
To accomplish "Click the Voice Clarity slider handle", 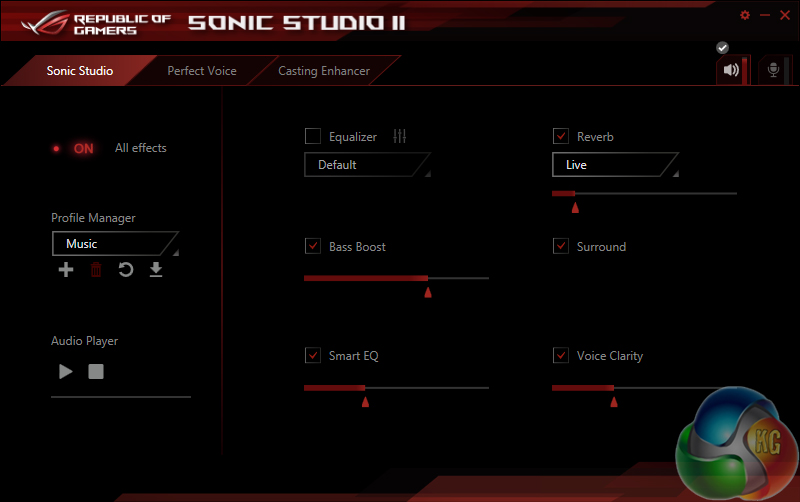I will (614, 401).
